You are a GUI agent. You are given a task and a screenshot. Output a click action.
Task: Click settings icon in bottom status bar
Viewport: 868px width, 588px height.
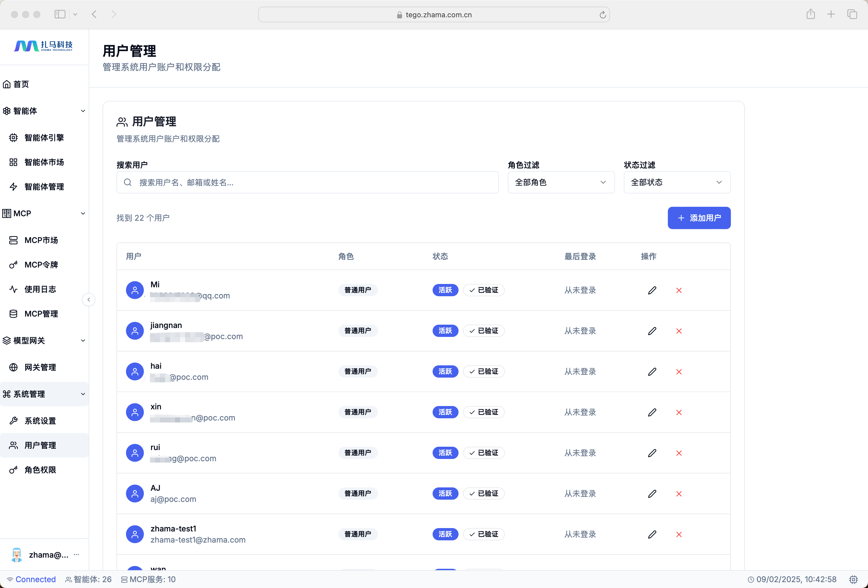tap(853, 579)
